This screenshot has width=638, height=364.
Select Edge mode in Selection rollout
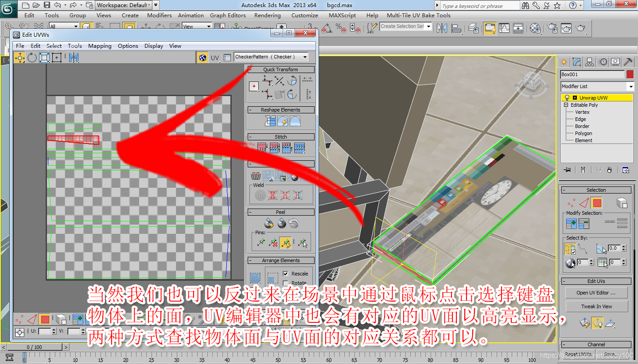tap(584, 203)
